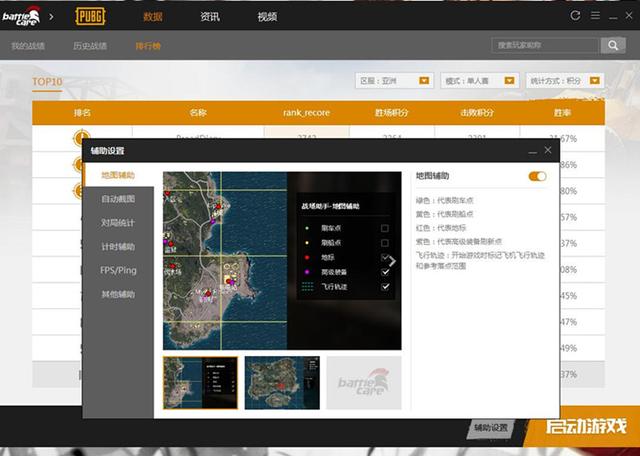Click the 胜率 column header
The height and width of the screenshot is (456, 640).
point(562,113)
